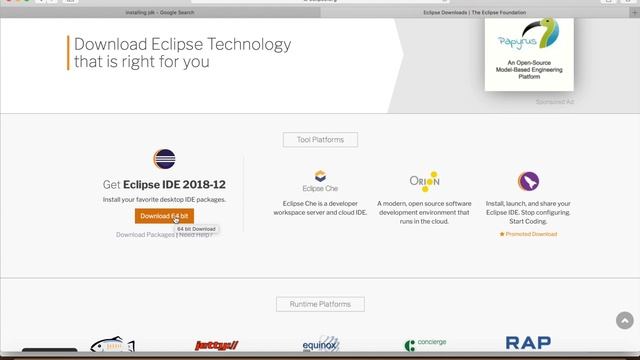The width and height of the screenshot is (640, 360).
Task: Click the Eclipse Installer rocket icon
Action: 528,181
